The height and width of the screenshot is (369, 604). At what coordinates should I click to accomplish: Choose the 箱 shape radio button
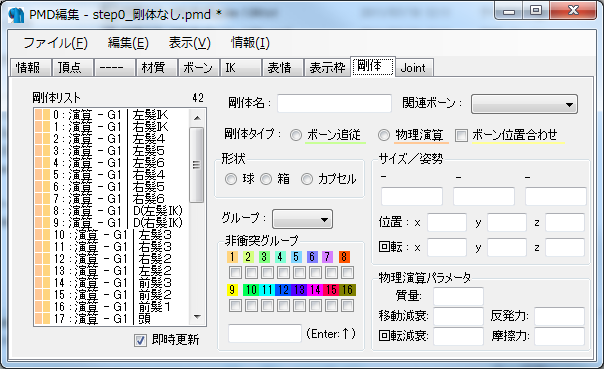[266, 179]
